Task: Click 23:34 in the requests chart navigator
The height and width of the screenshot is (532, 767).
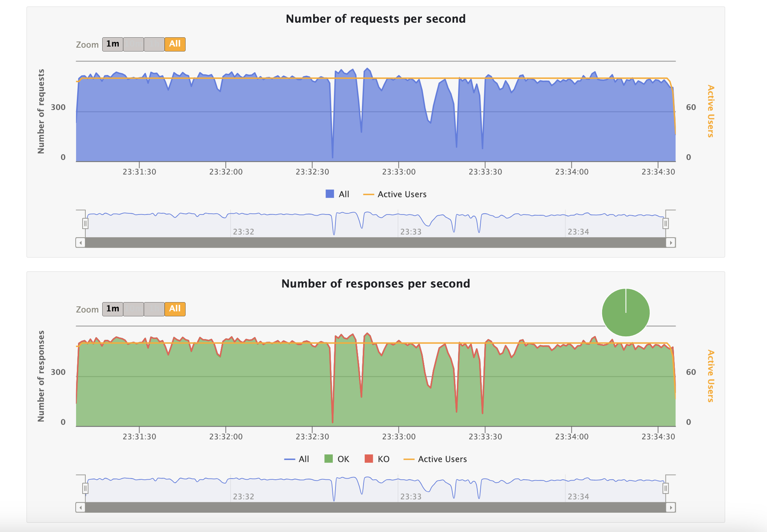Action: point(578,232)
